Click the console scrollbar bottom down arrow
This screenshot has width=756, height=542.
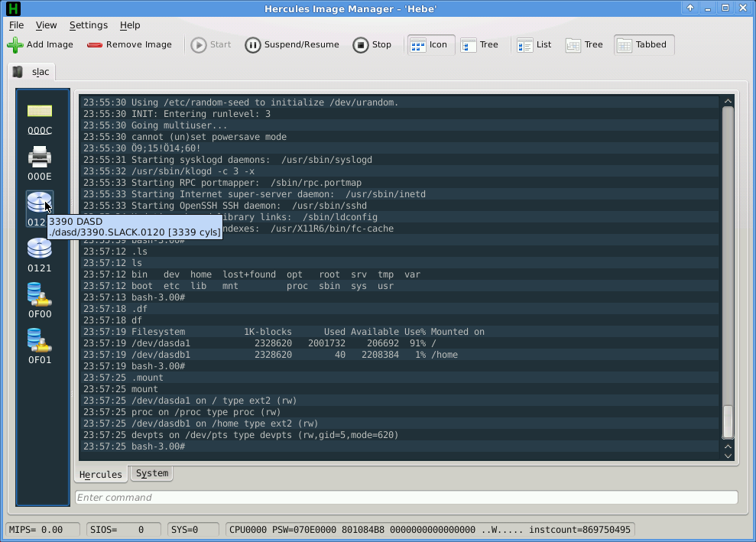pyautogui.click(x=728, y=456)
